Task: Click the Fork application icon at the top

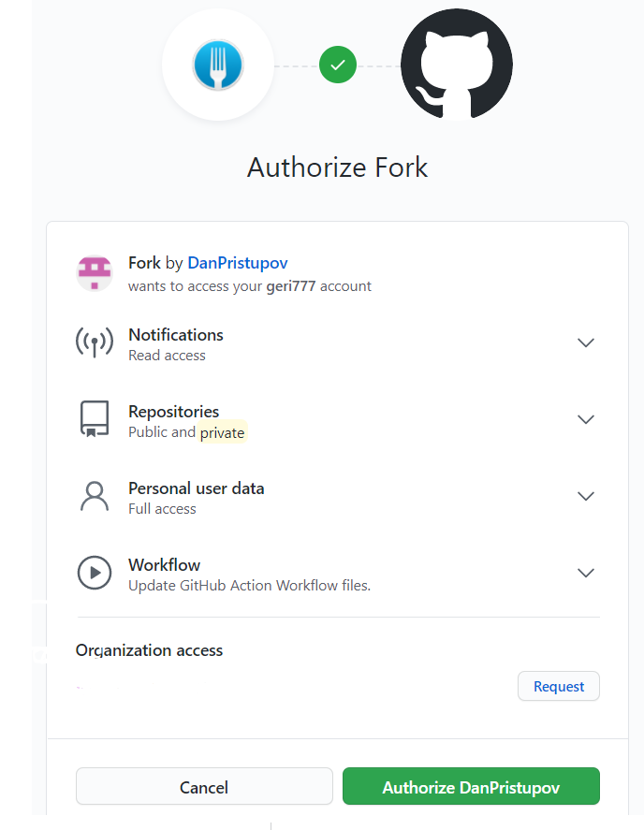Action: pos(218,65)
